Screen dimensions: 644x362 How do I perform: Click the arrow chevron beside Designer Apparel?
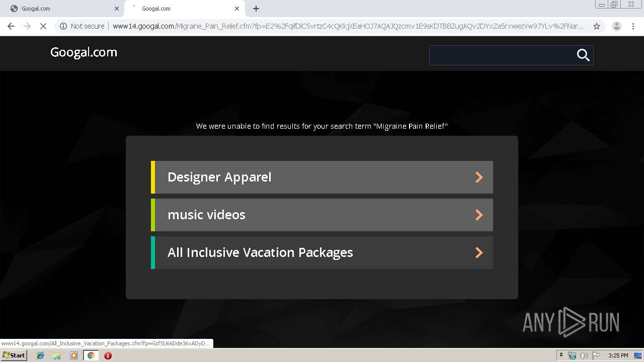[x=479, y=177]
